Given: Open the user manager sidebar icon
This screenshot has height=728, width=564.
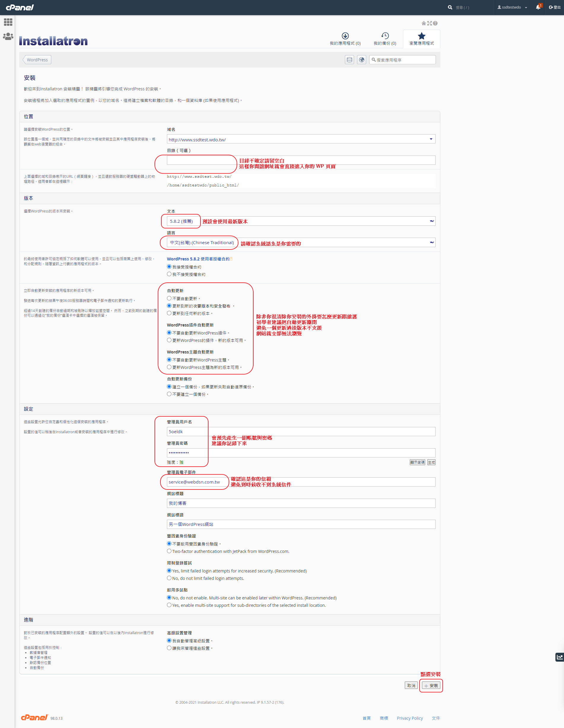Looking at the screenshot, I should (8, 36).
